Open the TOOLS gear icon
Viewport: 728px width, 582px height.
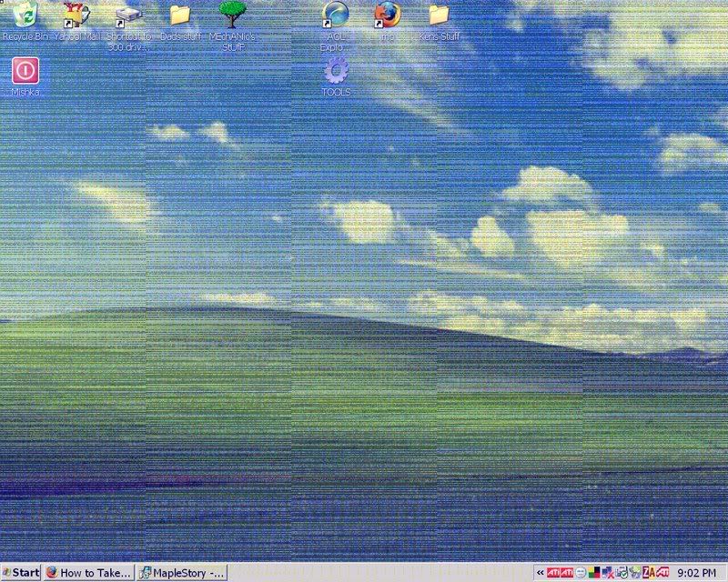point(336,76)
